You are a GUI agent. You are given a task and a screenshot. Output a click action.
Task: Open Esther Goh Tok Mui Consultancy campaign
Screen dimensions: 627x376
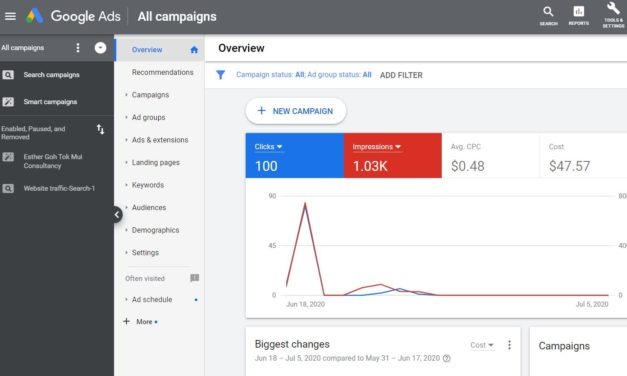click(x=53, y=161)
